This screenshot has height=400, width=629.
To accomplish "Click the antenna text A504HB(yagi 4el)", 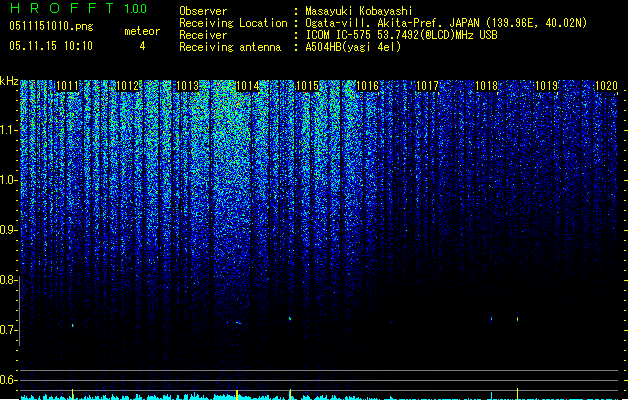I will click(353, 47).
